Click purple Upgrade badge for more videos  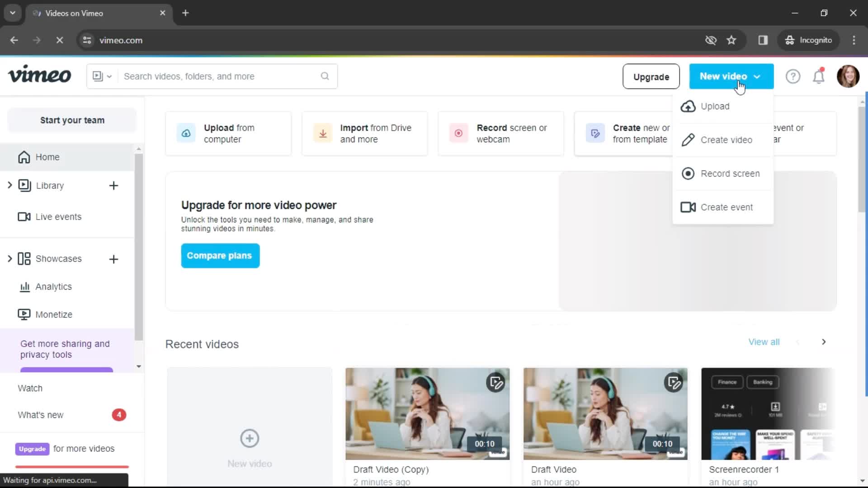(32, 449)
